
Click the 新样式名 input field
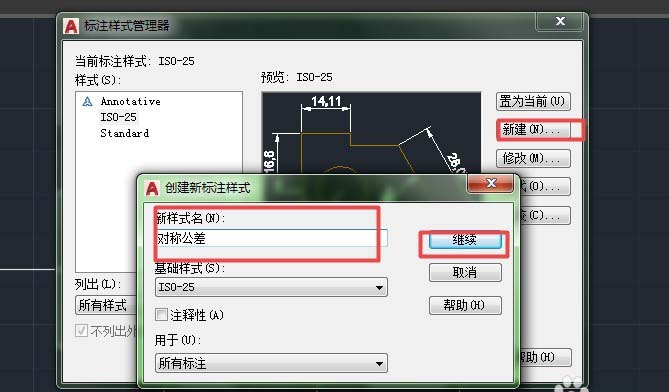click(x=271, y=238)
